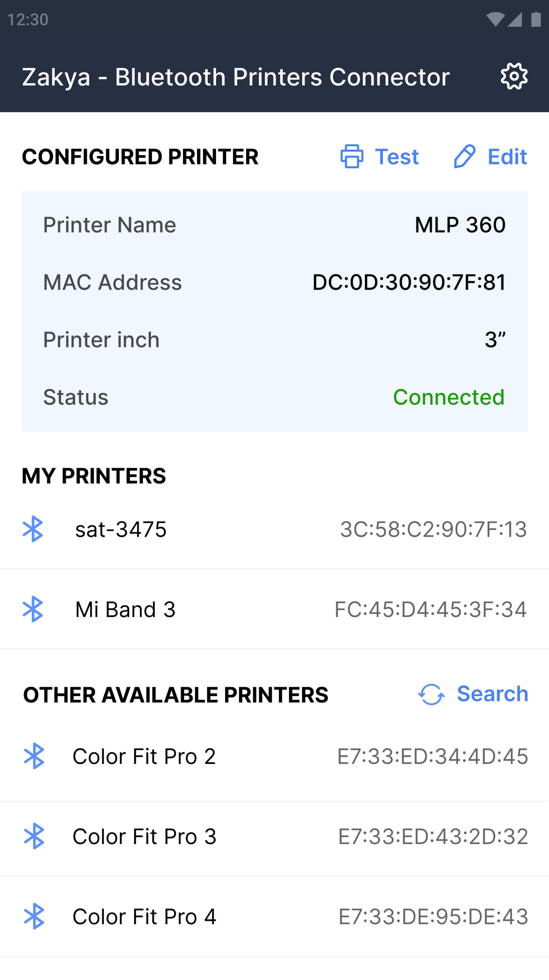Viewport: 549px width, 980px height.
Task: Click the Bluetooth icon for sat-3475
Action: [33, 529]
